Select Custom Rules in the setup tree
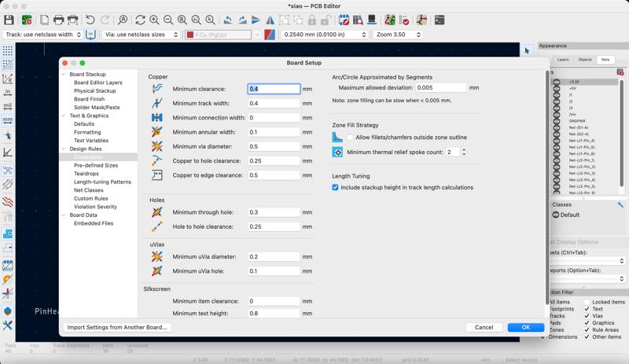629x364 pixels. point(90,199)
